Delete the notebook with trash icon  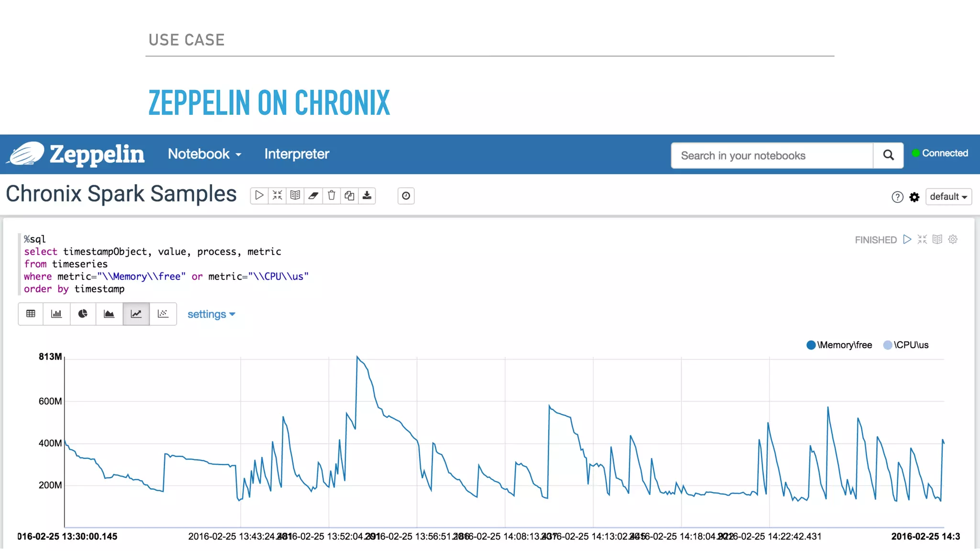(331, 196)
